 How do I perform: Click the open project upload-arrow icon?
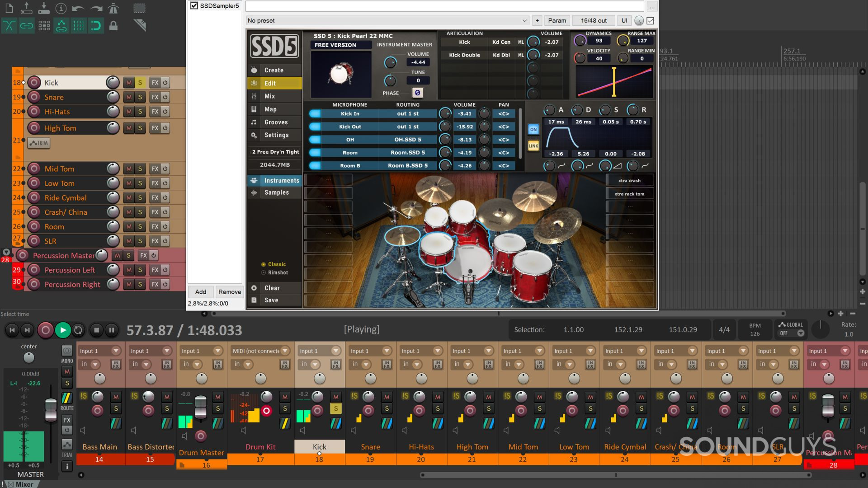pyautogui.click(x=26, y=8)
